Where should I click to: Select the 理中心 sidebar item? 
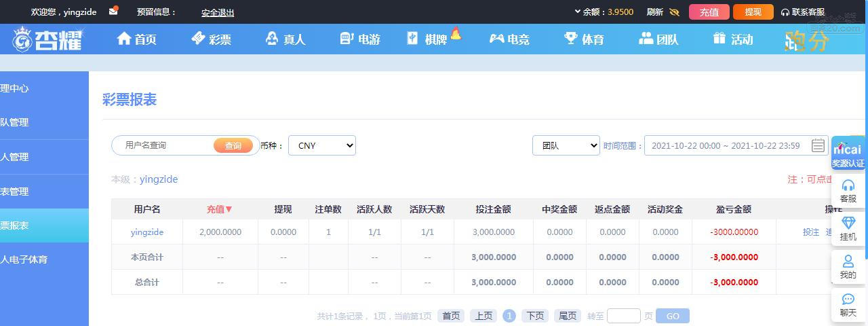pyautogui.click(x=44, y=88)
